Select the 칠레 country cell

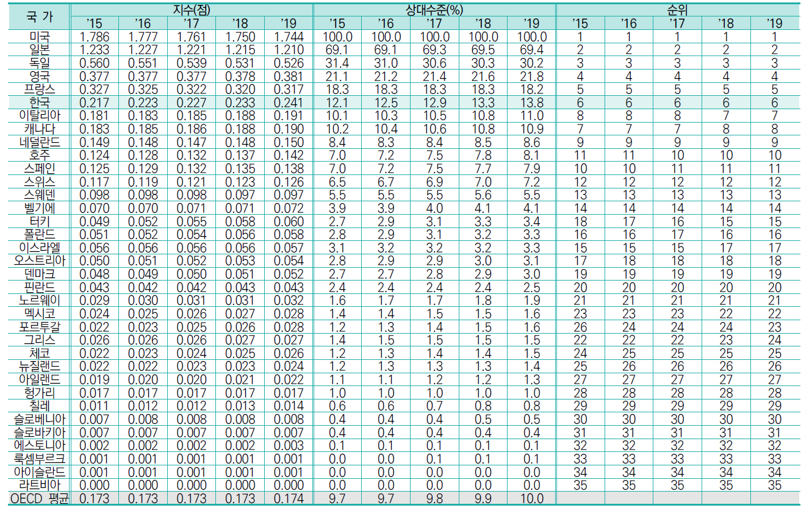click(x=39, y=406)
